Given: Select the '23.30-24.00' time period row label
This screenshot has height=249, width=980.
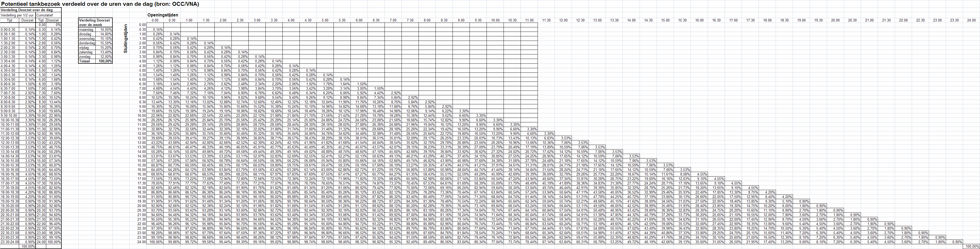Looking at the screenshot, I should click(x=10, y=242).
